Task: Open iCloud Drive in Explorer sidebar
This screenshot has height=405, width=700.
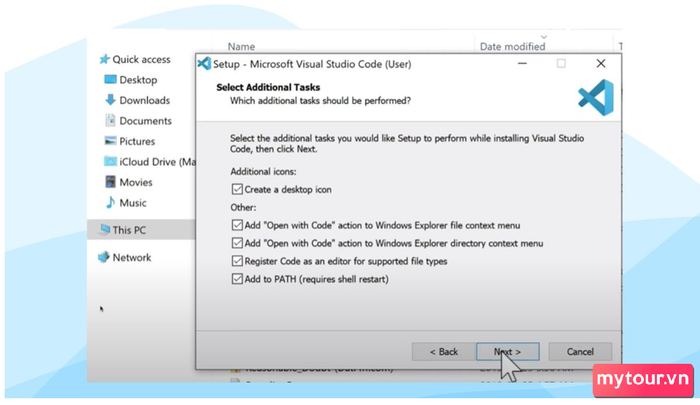Action: [x=157, y=162]
